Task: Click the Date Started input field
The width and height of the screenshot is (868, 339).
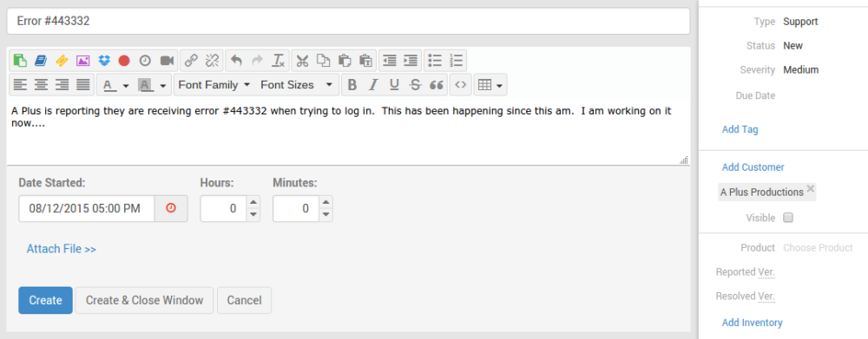Action: [x=86, y=208]
